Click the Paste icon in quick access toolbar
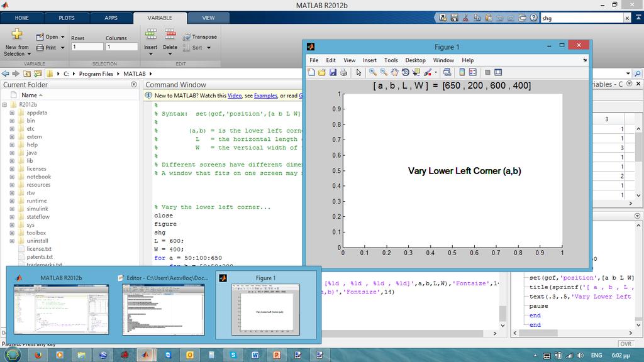Image resolution: width=644 pixels, height=362 pixels. tap(488, 18)
